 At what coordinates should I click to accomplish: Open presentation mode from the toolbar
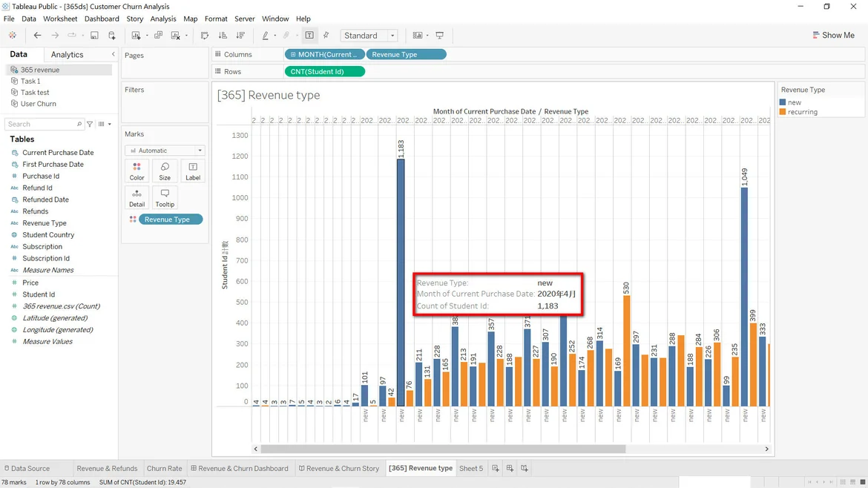[440, 36]
